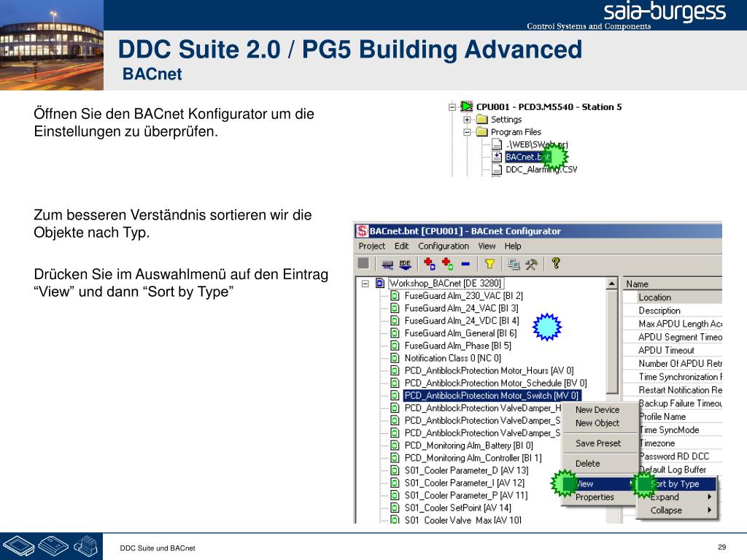Click the Name column header
The image size is (747, 560).
[672, 284]
